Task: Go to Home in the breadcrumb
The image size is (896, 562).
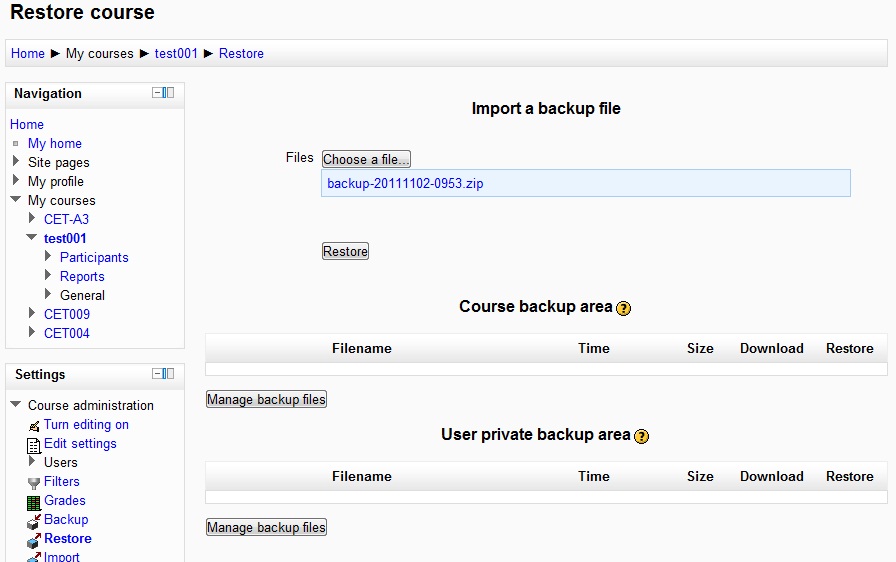Action: click(27, 54)
